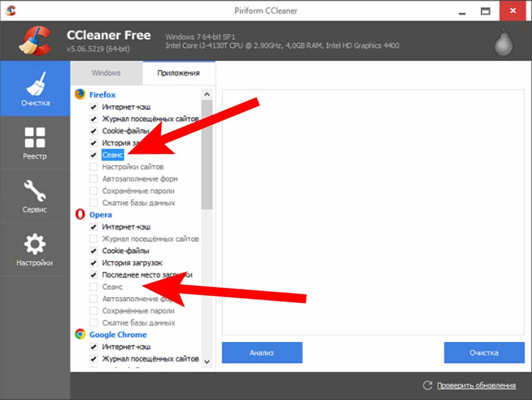Click the Firefox browser icon
The image size is (532, 400).
80,94
